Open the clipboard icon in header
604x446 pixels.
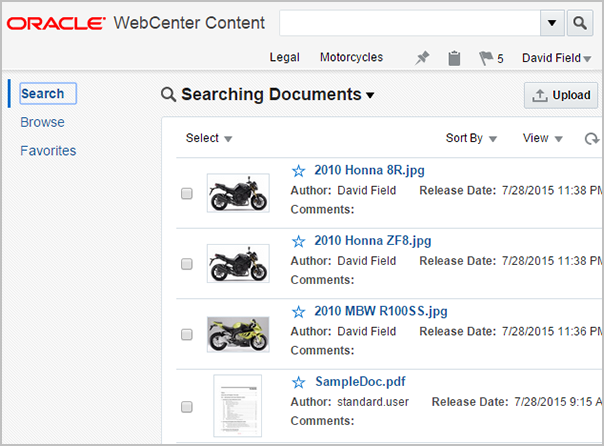pos(454,58)
